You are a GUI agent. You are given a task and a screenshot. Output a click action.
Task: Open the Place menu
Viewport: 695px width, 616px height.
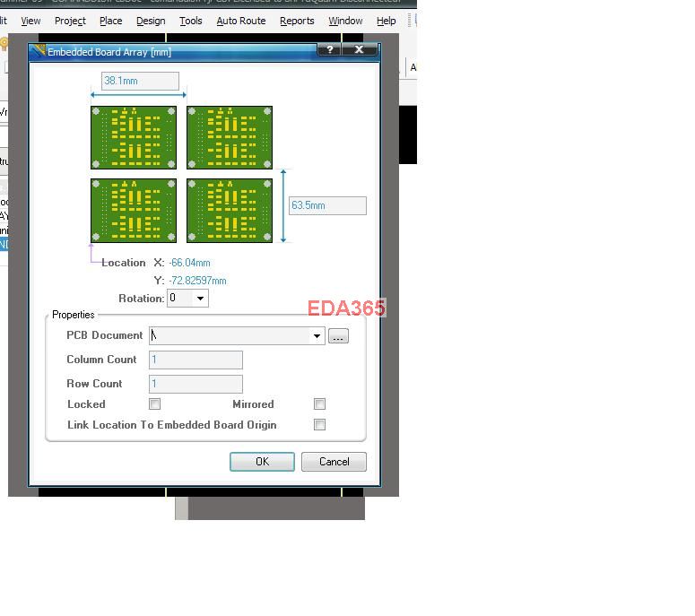(x=111, y=21)
